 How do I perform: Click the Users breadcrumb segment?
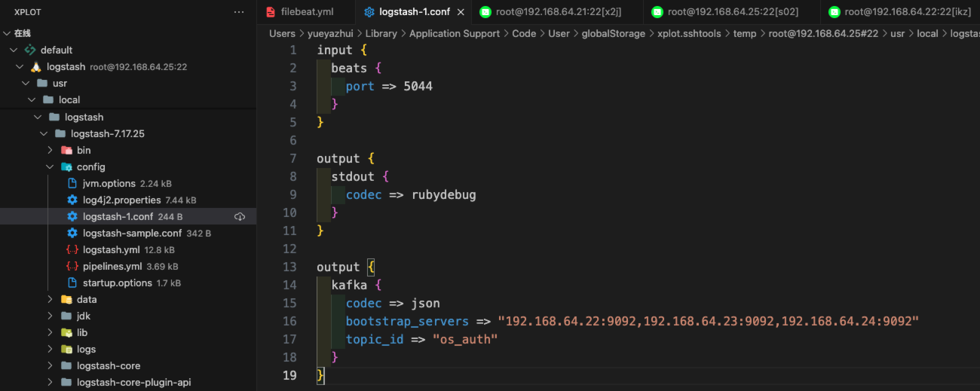(x=282, y=33)
